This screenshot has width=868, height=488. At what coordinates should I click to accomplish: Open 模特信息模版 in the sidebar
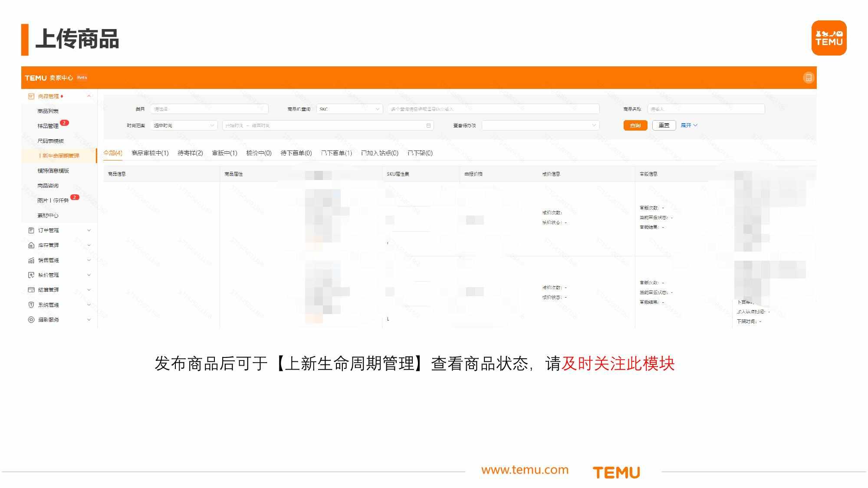53,170
